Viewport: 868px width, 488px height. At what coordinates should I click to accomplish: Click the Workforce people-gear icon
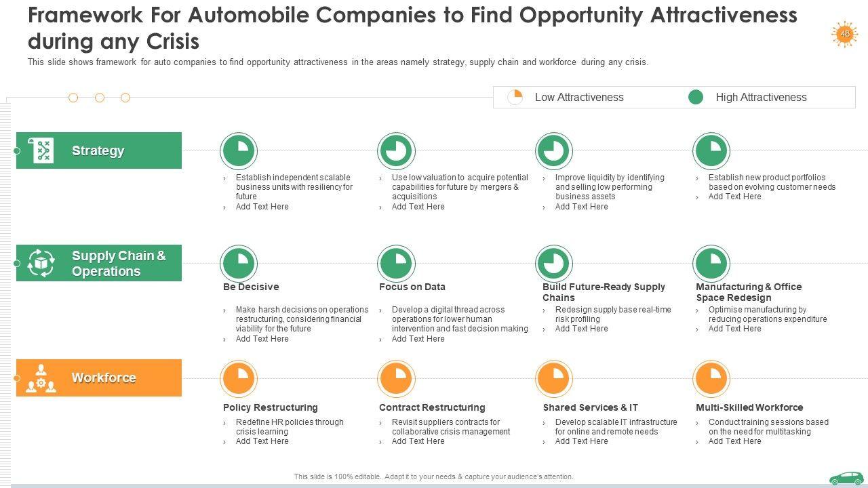pyautogui.click(x=41, y=378)
